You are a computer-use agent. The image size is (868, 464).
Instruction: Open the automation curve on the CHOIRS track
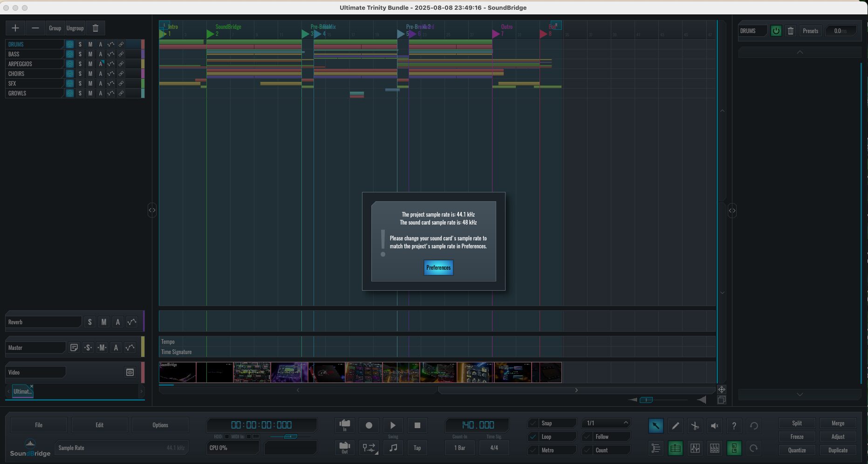point(110,74)
